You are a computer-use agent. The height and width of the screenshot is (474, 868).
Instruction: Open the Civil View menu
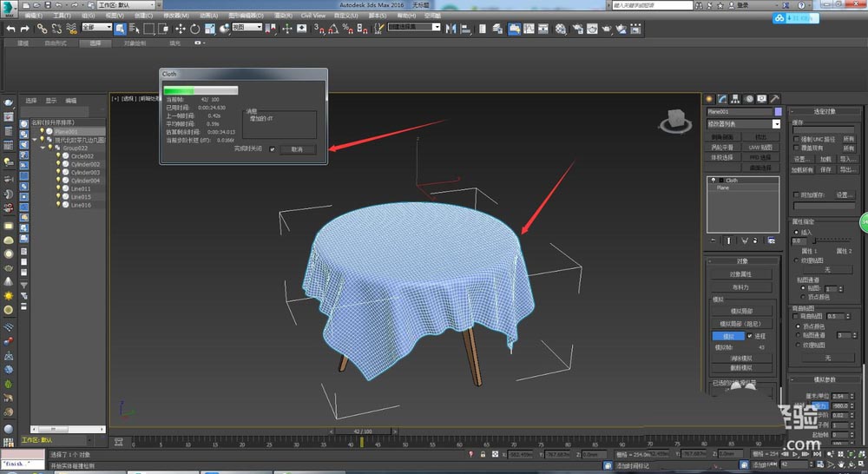(312, 16)
